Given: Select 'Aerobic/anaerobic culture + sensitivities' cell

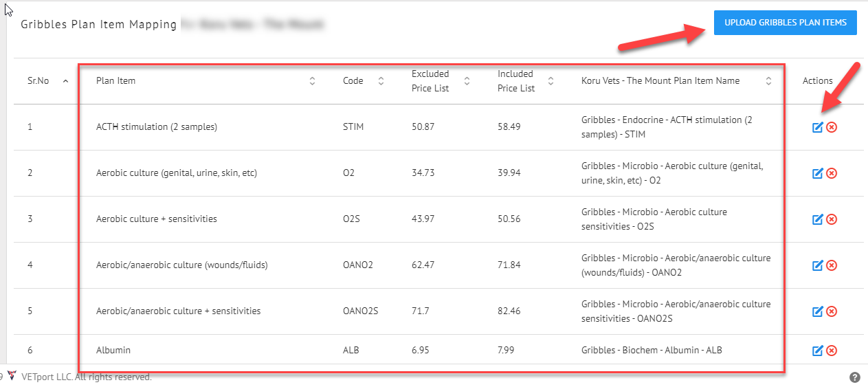Looking at the screenshot, I should click(x=179, y=311).
